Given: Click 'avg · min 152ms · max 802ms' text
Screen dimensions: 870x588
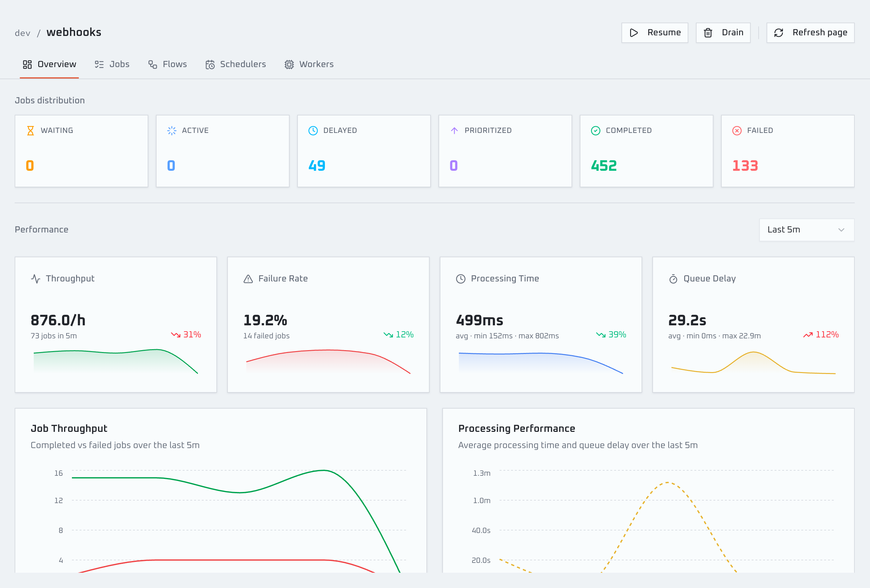Looking at the screenshot, I should pos(507,336).
